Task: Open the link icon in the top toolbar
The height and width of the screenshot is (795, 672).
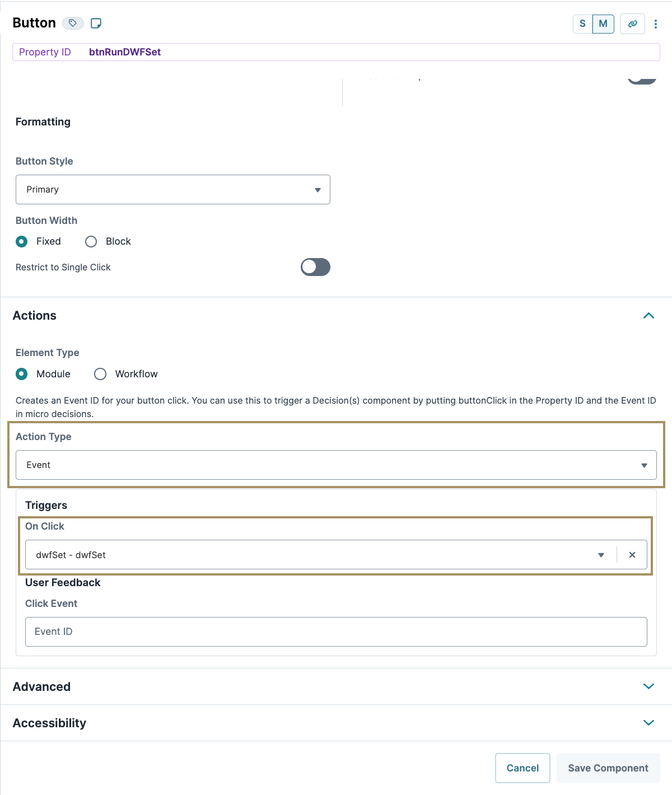Action: [x=632, y=24]
